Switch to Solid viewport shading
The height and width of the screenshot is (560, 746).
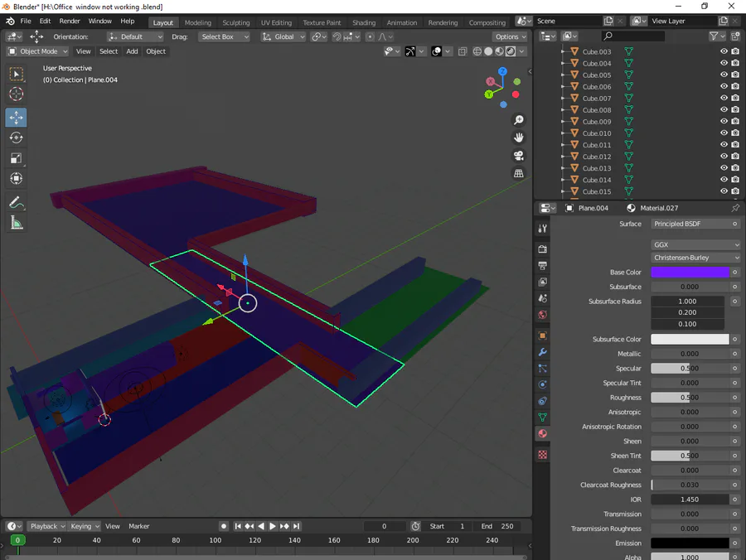tap(488, 51)
